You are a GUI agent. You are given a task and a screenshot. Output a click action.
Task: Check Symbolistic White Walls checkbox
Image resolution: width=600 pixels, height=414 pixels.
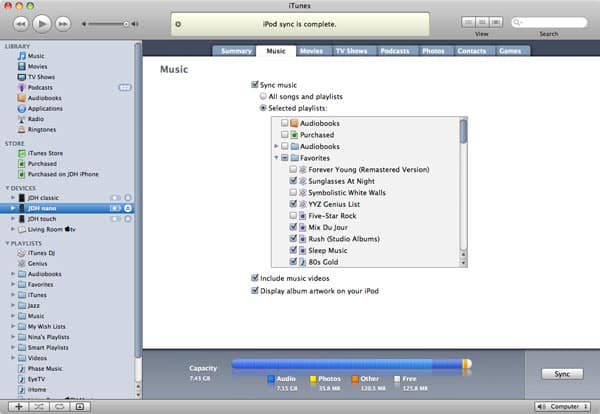pos(293,192)
